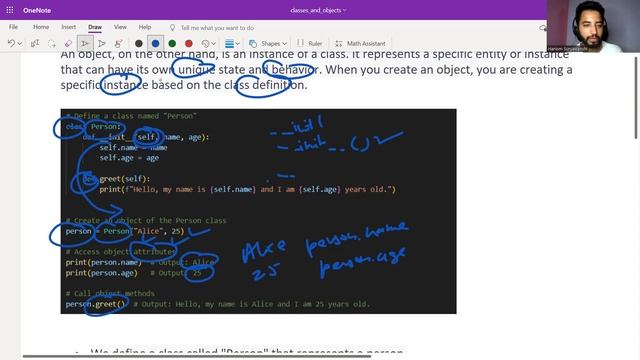Switch to the Help tab
This screenshot has width=640, height=360.
145,27
